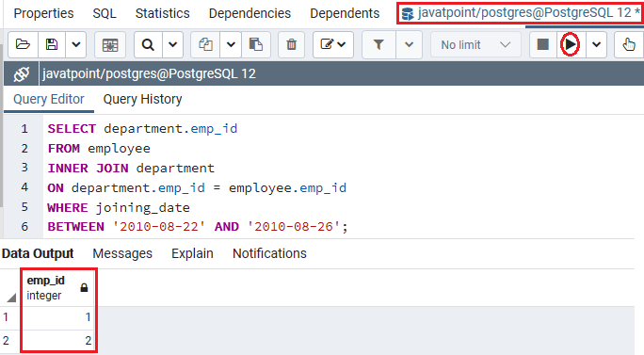Expand the Execute options dropdown arrow
Screen dimensions: 644x355
[596, 44]
